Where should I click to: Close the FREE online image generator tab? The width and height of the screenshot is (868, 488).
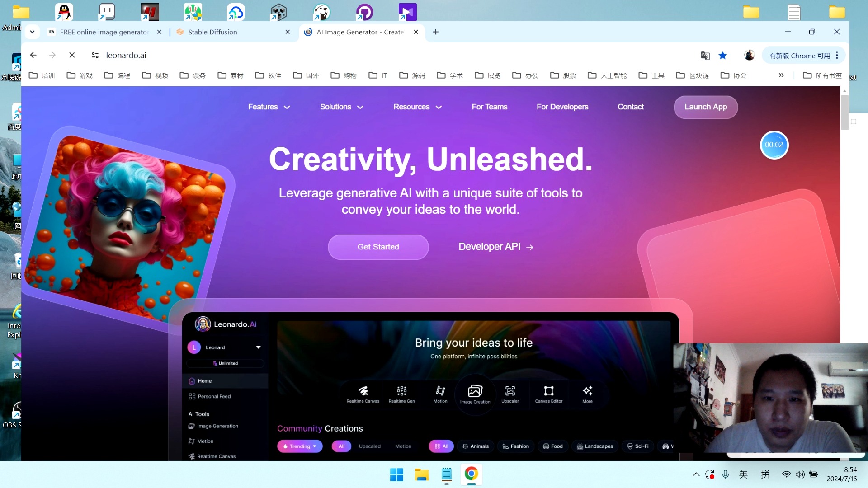coord(159,32)
